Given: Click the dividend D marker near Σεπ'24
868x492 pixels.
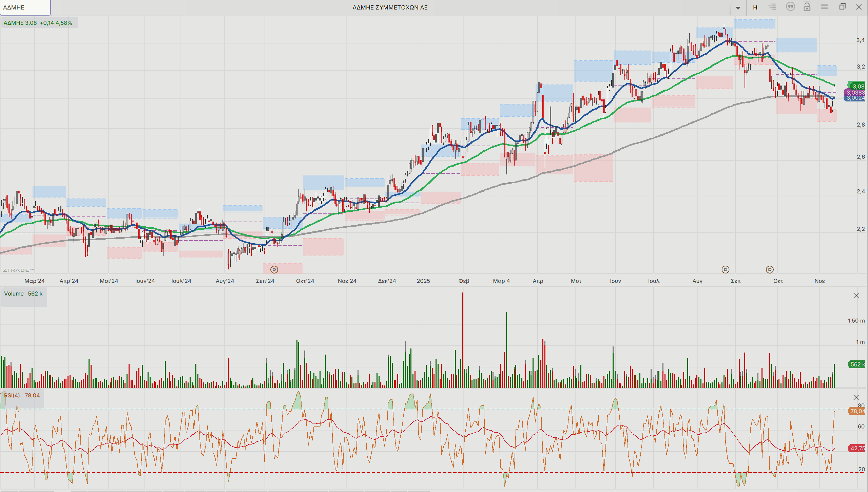Looking at the screenshot, I should [x=274, y=269].
